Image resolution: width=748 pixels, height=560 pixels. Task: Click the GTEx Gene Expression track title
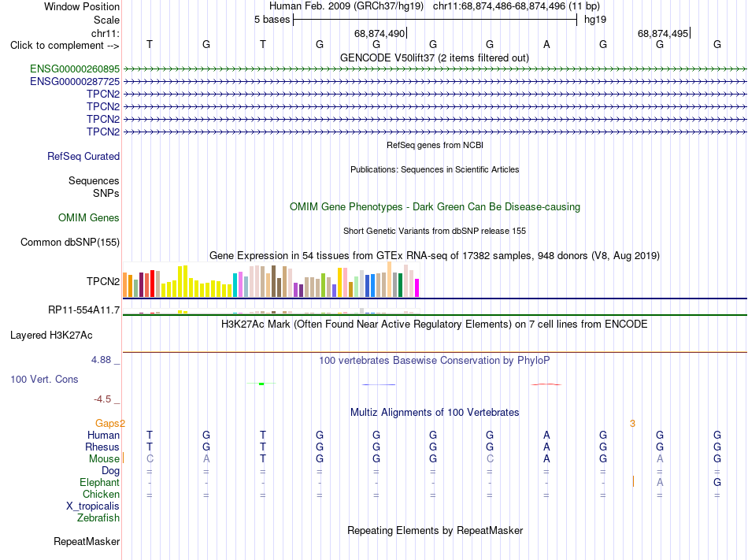coord(435,256)
